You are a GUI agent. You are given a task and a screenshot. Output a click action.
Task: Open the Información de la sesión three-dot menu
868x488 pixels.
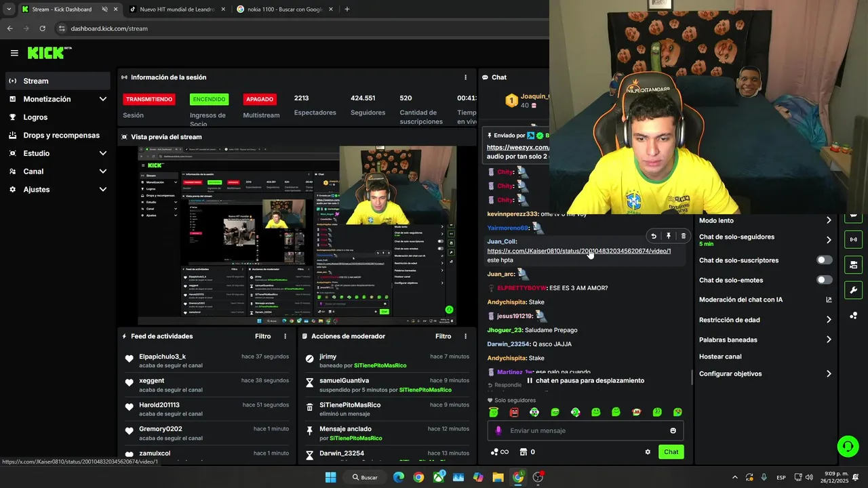(465, 77)
